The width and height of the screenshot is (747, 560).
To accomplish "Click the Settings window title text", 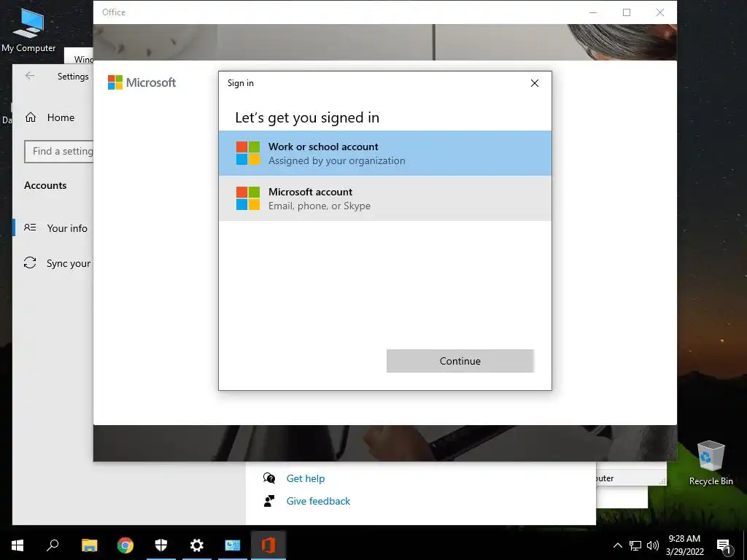I will [73, 76].
